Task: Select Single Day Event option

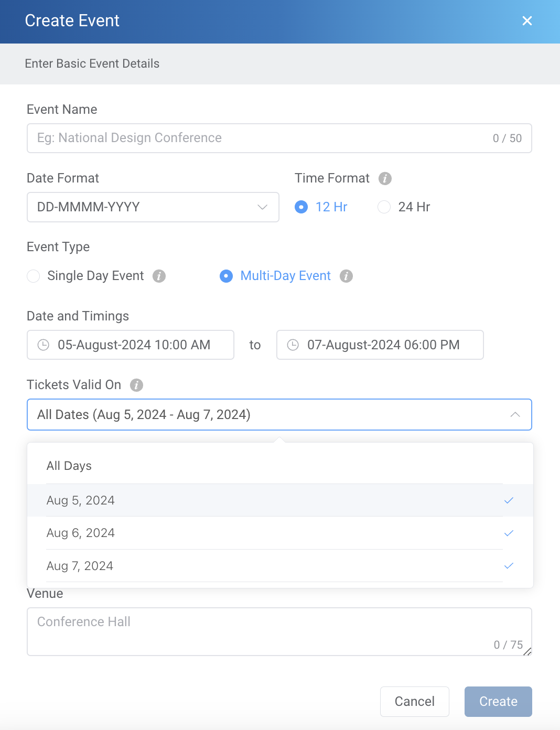Action: tap(33, 276)
